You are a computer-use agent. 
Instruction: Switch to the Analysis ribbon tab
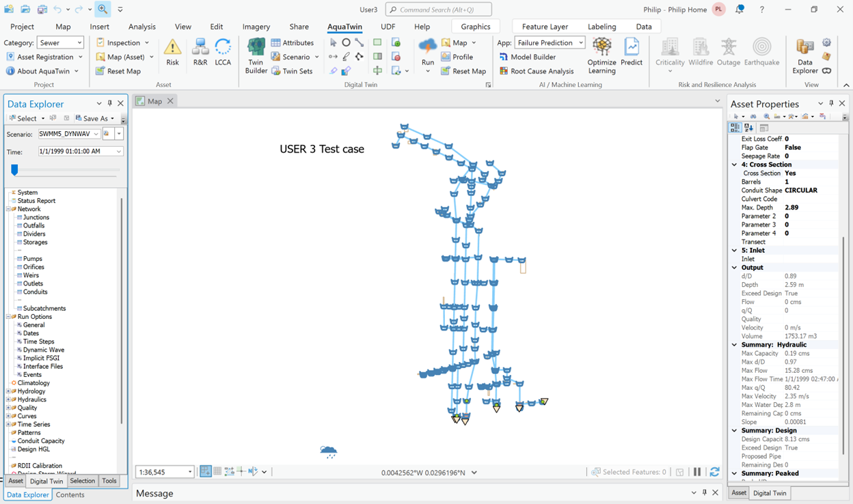[x=141, y=27]
